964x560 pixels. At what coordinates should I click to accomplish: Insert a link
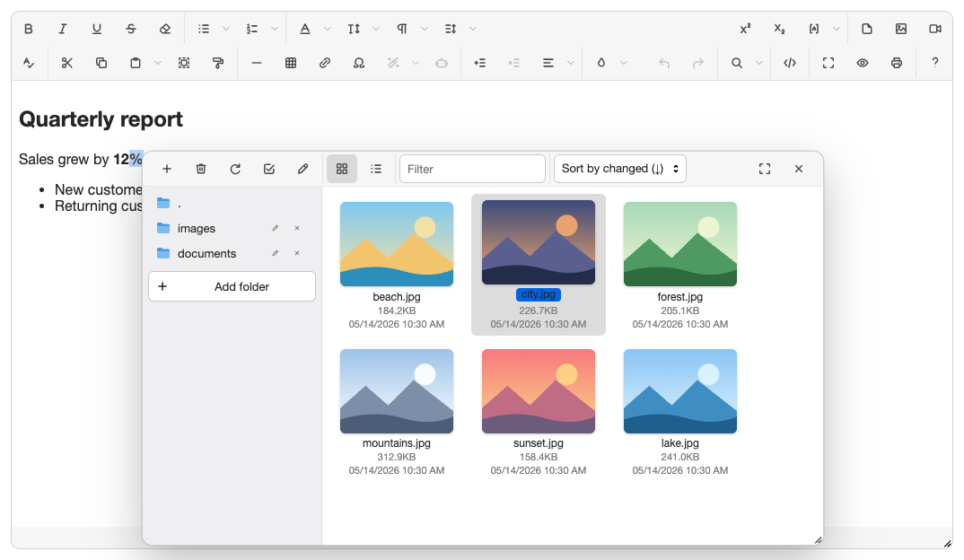(325, 63)
